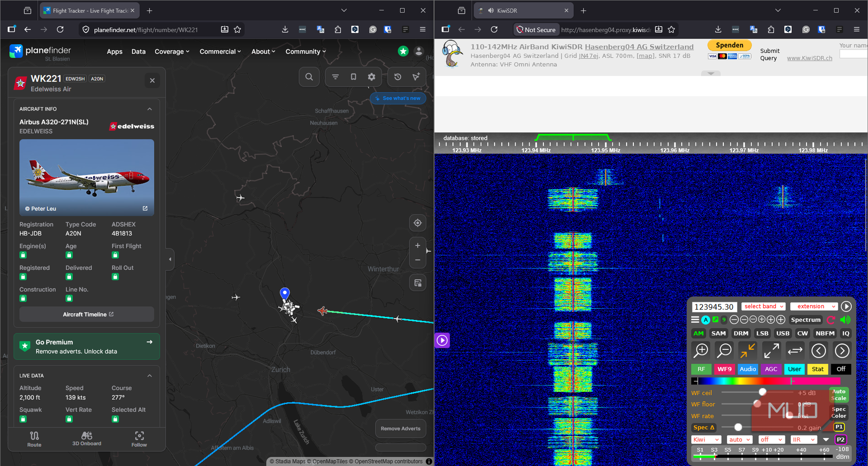Zoom out the Planefinder map
The width and height of the screenshot is (868, 466).
click(418, 260)
